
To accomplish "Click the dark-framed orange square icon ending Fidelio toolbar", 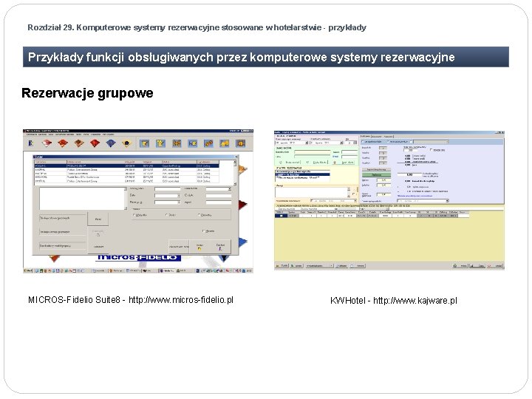I will pos(241,143).
